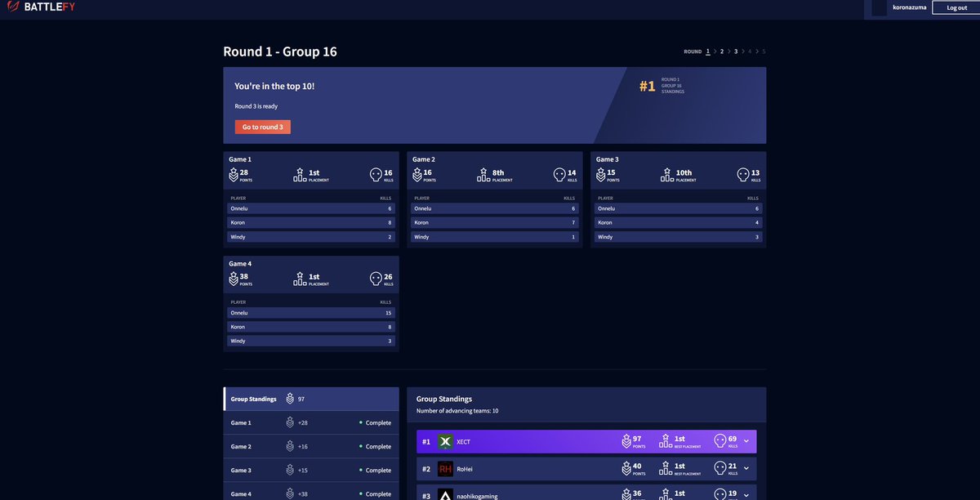Click Game 3 kills skull icon
This screenshot has height=500, width=980.
coord(743,175)
